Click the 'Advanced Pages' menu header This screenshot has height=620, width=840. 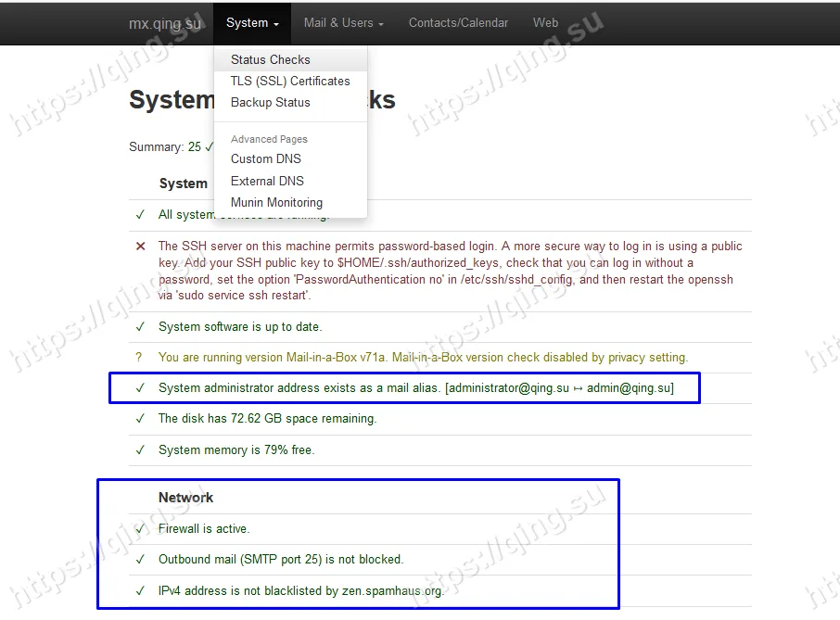269,139
